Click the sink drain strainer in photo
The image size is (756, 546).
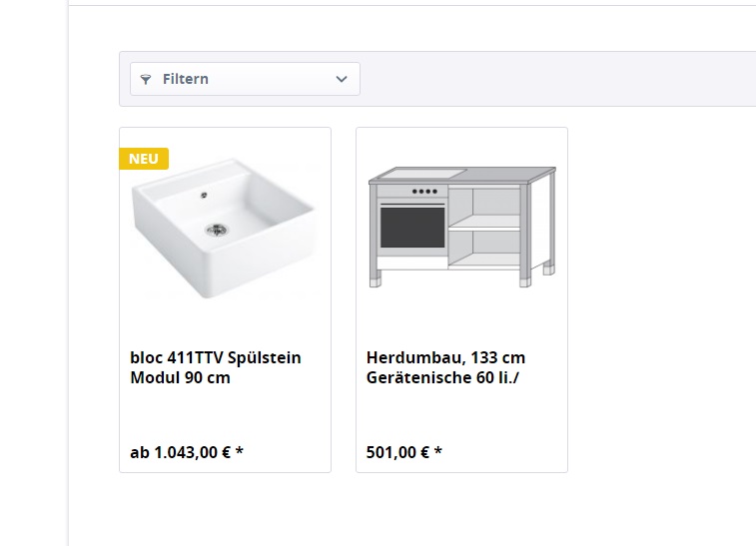tap(217, 230)
